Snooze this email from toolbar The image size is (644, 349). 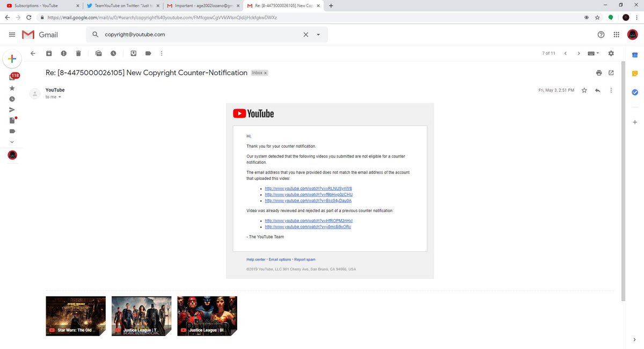coord(113,53)
